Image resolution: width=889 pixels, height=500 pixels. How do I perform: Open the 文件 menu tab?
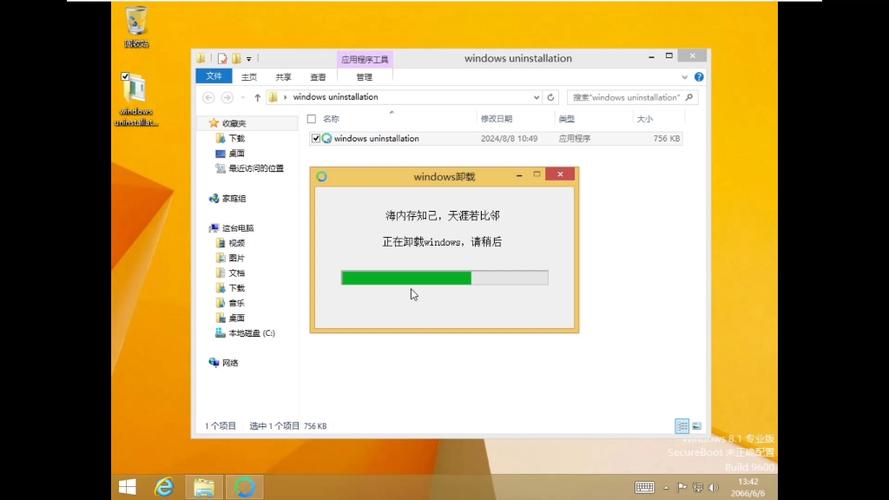click(214, 76)
